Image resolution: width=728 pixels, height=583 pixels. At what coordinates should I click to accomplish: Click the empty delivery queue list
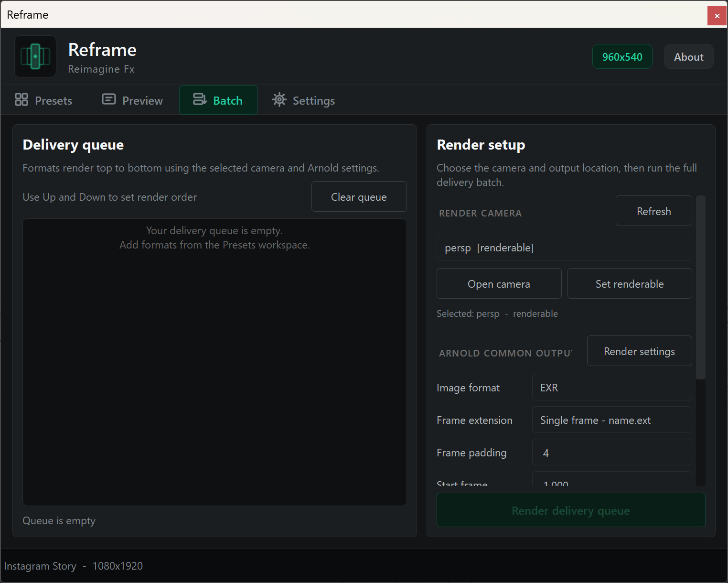(x=214, y=362)
